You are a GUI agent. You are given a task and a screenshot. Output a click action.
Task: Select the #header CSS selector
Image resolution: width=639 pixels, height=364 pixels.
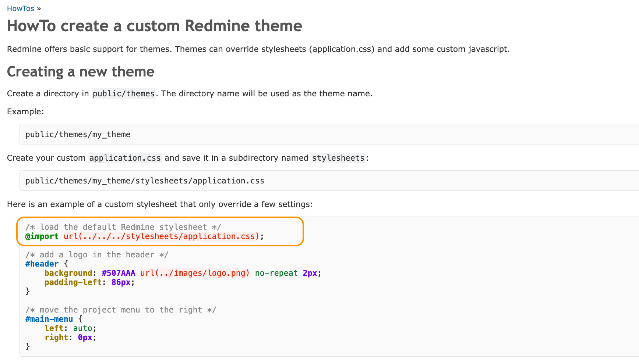[x=42, y=264]
